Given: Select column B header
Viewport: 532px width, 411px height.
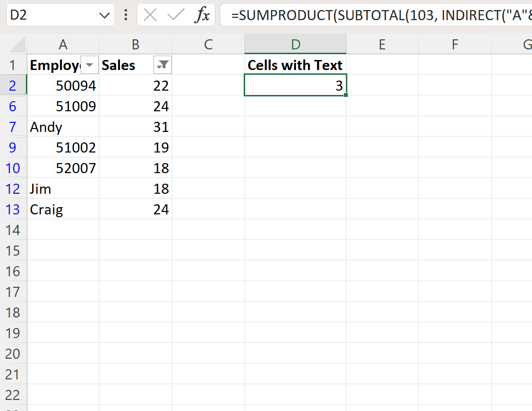Looking at the screenshot, I should click(x=135, y=44).
